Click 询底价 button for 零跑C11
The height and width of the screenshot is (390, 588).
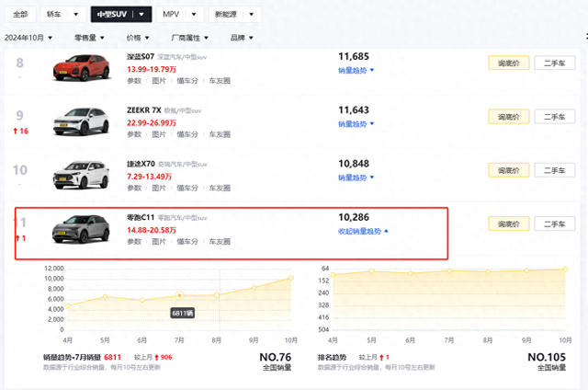pyautogui.click(x=509, y=224)
